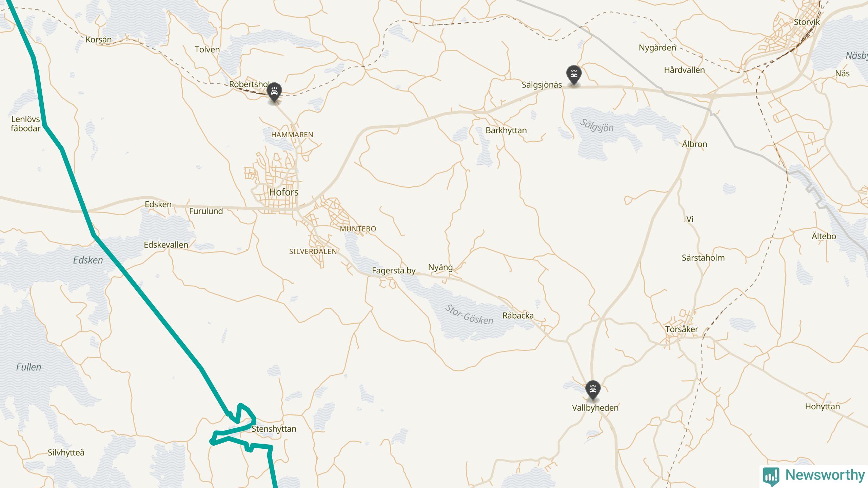Select the Stenshyttan label
The width and height of the screenshot is (868, 488).
[x=274, y=429]
